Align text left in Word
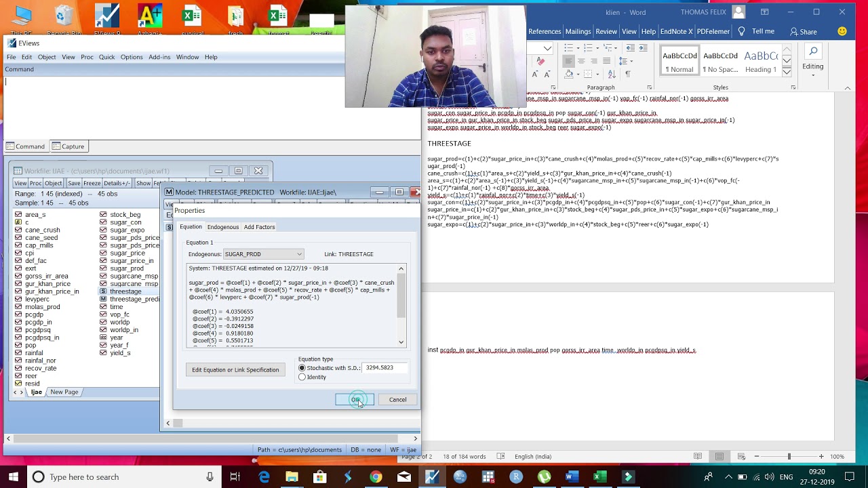868x488 pixels. (568, 61)
